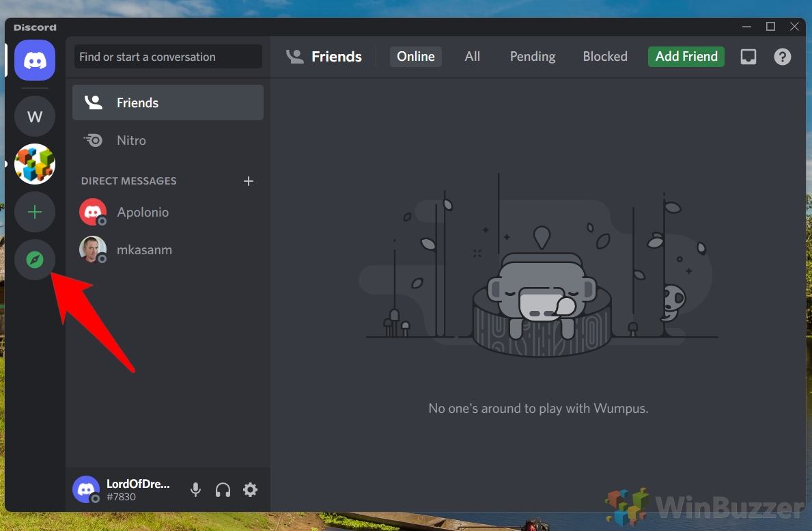The image size is (812, 531).
Task: Open Explore Public Servers compass icon
Action: tap(35, 260)
